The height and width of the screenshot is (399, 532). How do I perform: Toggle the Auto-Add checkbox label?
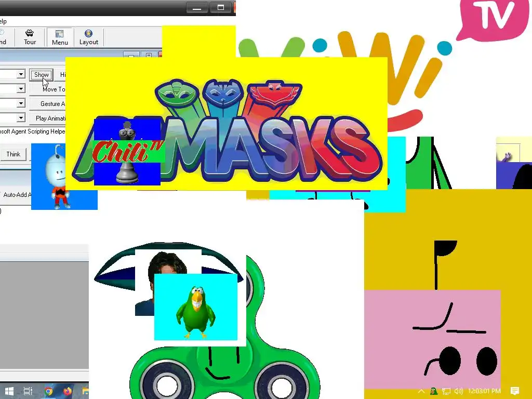[16, 195]
